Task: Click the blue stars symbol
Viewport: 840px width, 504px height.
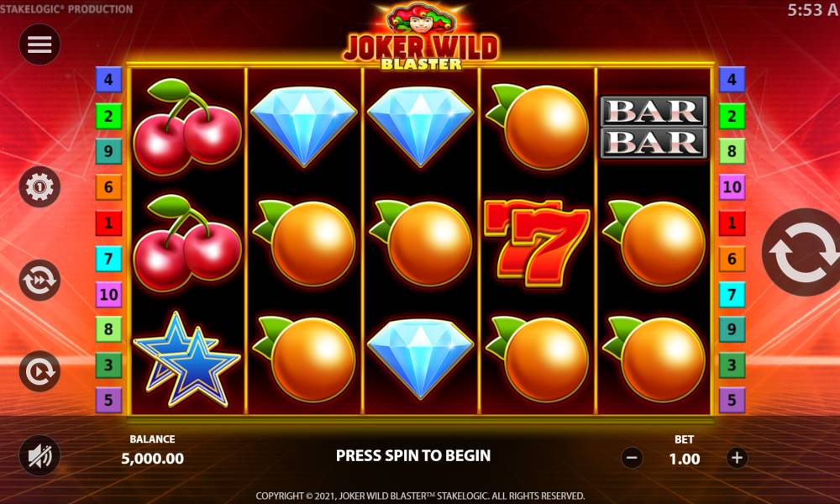Action: [186, 360]
